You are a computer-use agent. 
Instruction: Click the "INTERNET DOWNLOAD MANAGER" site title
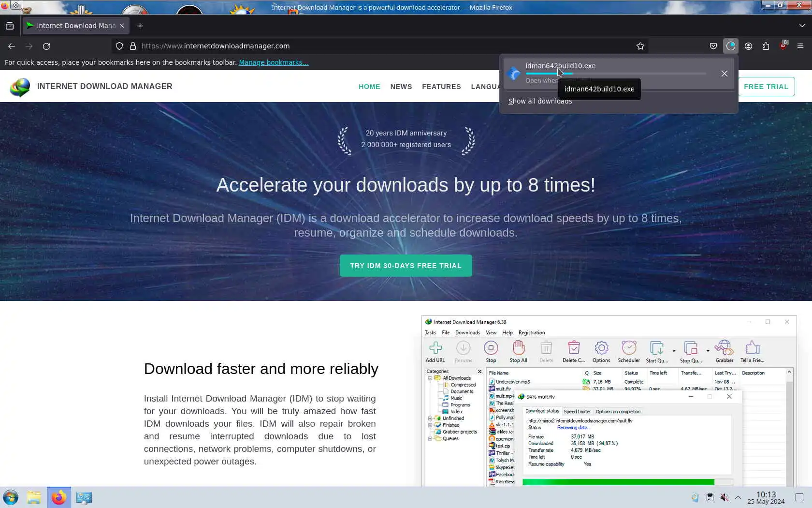(x=105, y=86)
